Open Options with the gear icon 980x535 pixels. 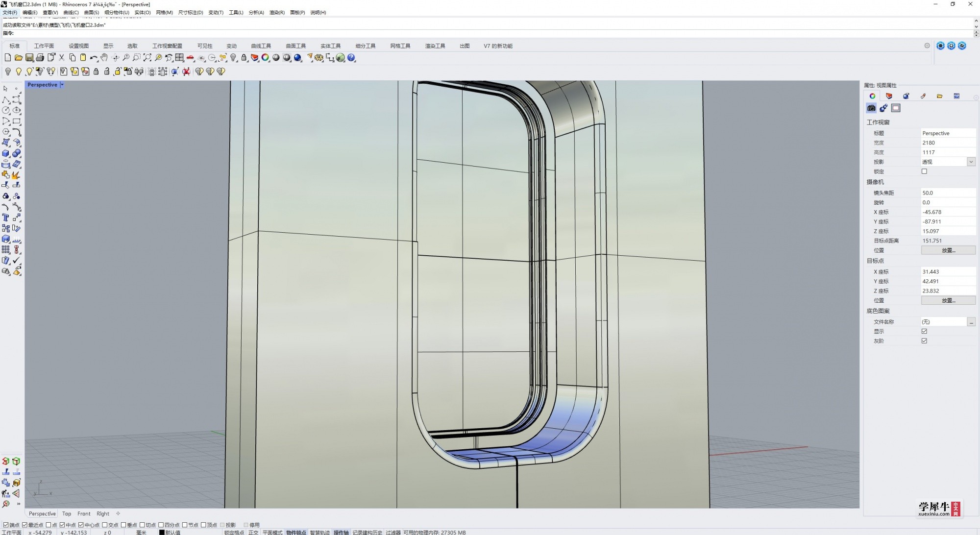click(319, 58)
